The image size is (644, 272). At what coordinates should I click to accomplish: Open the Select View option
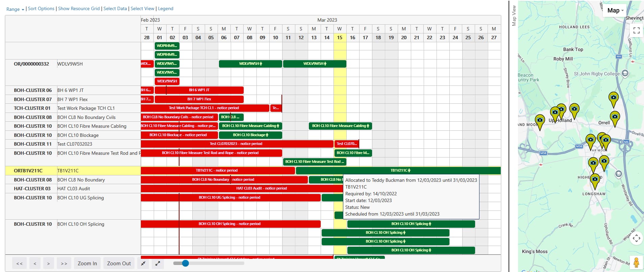point(142,8)
